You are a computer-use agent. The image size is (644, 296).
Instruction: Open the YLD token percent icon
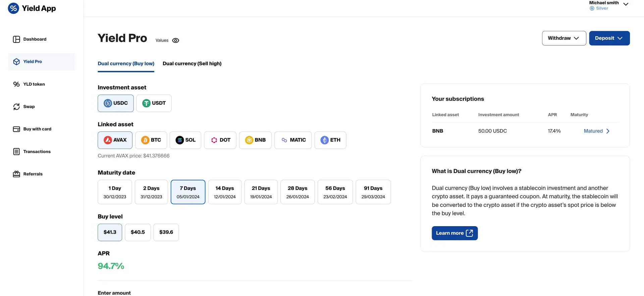click(x=16, y=84)
